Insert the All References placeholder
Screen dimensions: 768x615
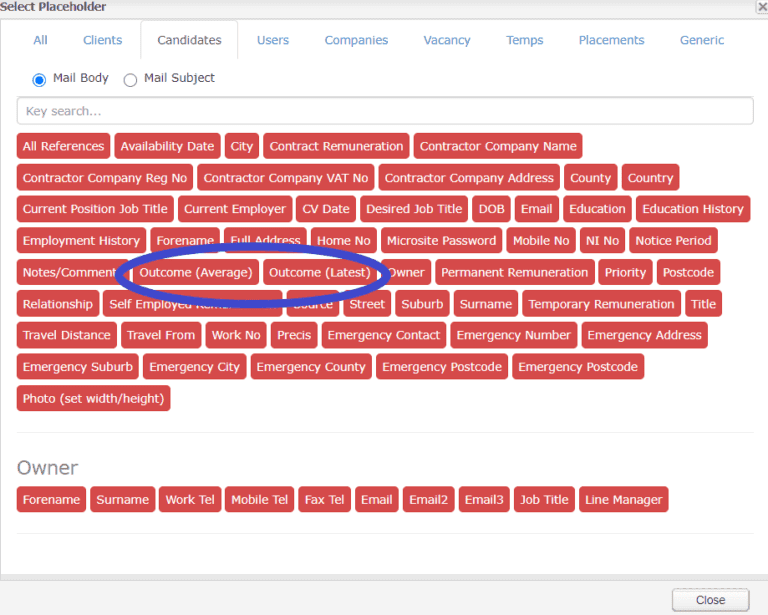click(64, 146)
